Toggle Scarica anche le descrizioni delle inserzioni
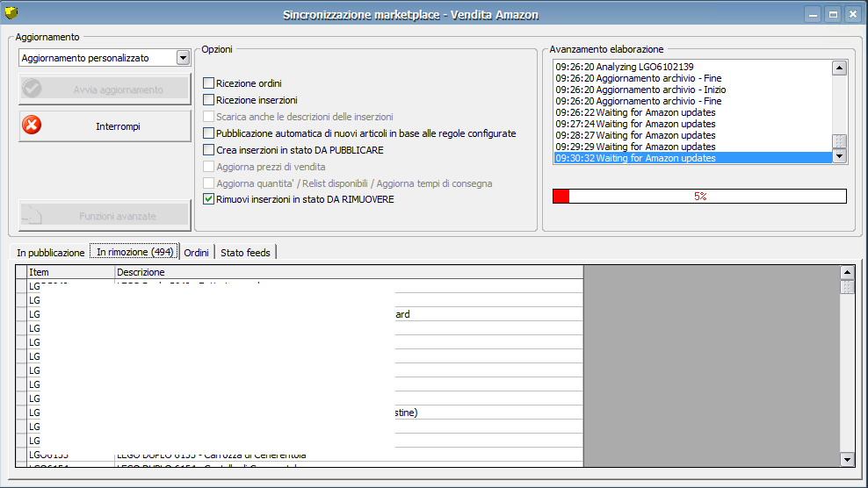Image resolution: width=868 pixels, height=488 pixels. tap(209, 117)
